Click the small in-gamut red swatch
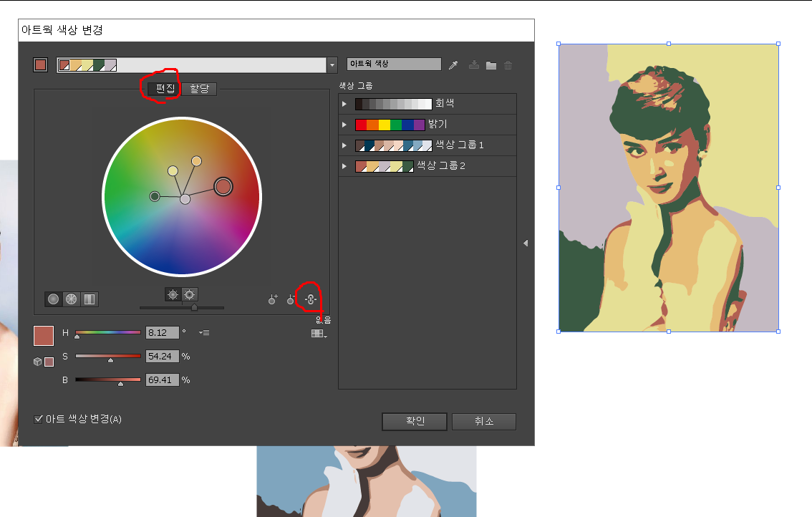812x517 pixels. tap(49, 362)
